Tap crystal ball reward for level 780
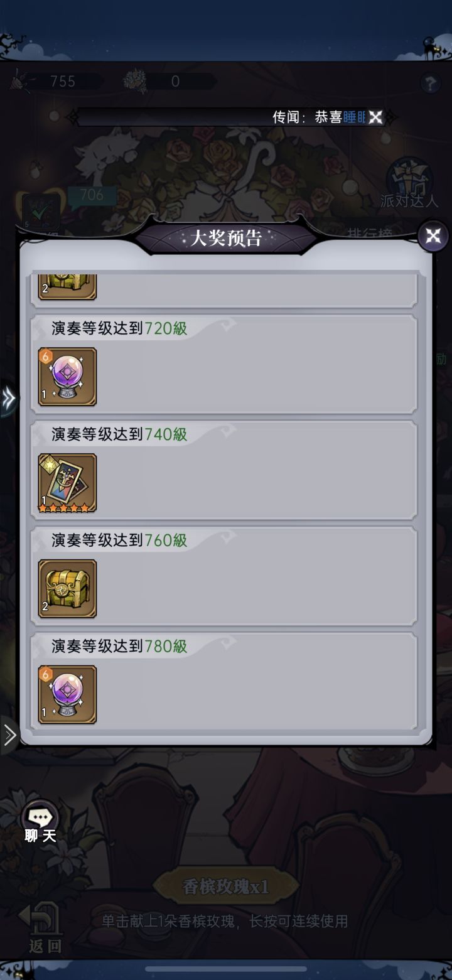This screenshot has width=452, height=980. tap(67, 695)
